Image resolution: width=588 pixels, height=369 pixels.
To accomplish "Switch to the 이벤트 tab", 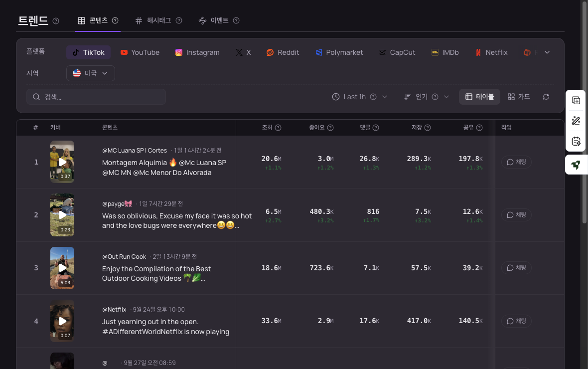I will coord(219,20).
